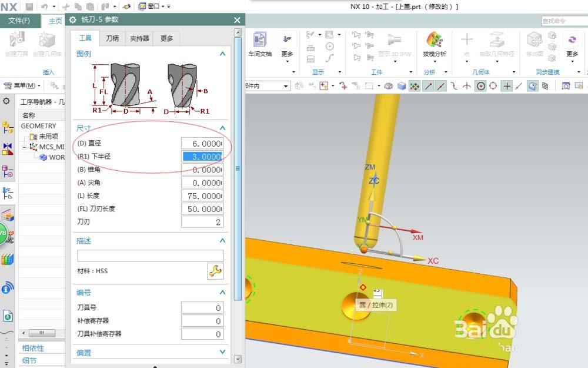Click the Paste icon on the quick access toolbar
The image size is (588, 368).
point(89,6)
